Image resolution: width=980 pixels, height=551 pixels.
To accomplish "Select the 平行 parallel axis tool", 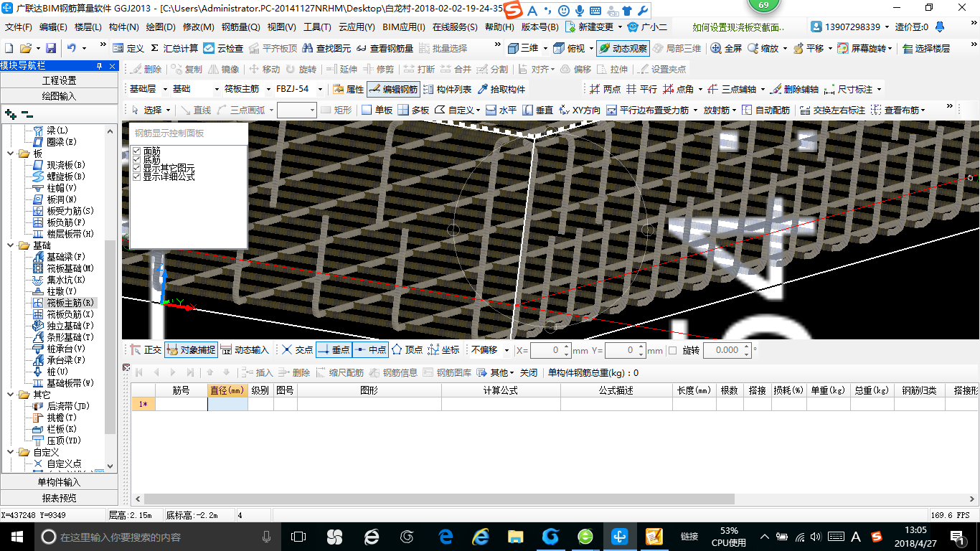I will [641, 89].
